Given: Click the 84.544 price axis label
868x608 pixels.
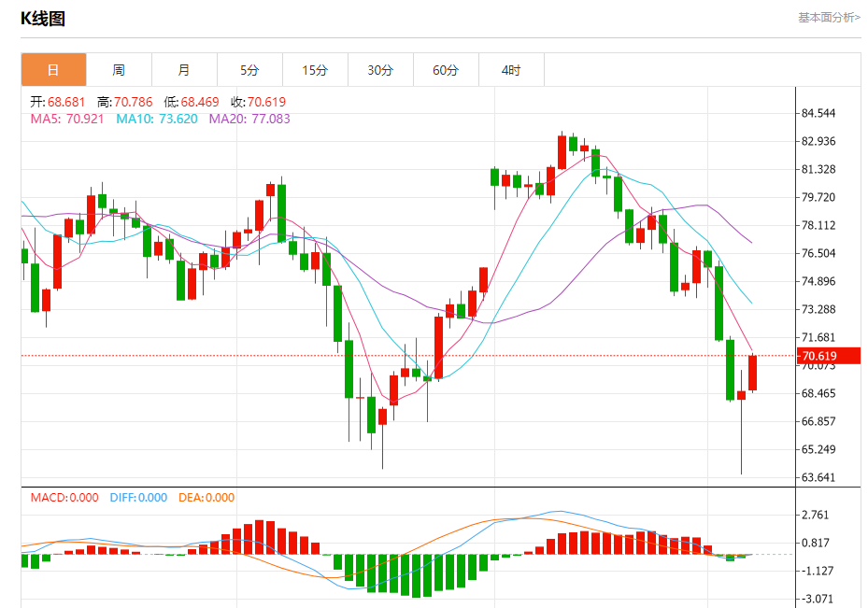Looking at the screenshot, I should 818,113.
